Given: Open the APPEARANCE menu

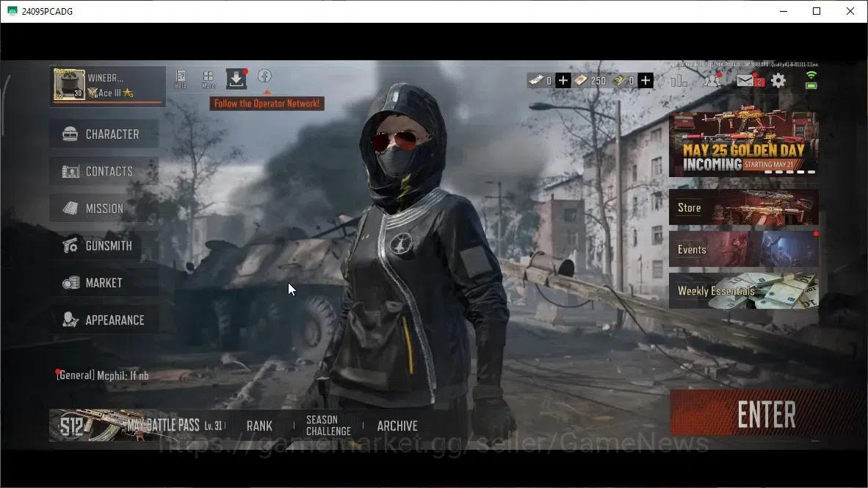Looking at the screenshot, I should tap(104, 320).
